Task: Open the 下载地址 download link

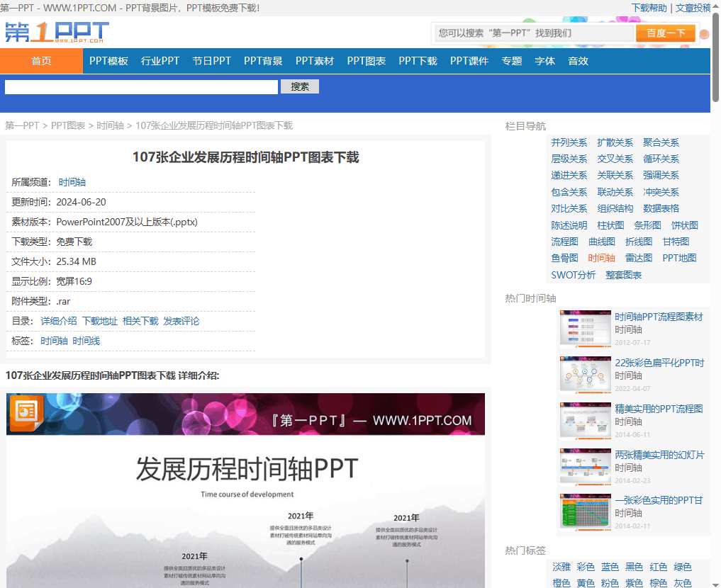Action: 100,321
